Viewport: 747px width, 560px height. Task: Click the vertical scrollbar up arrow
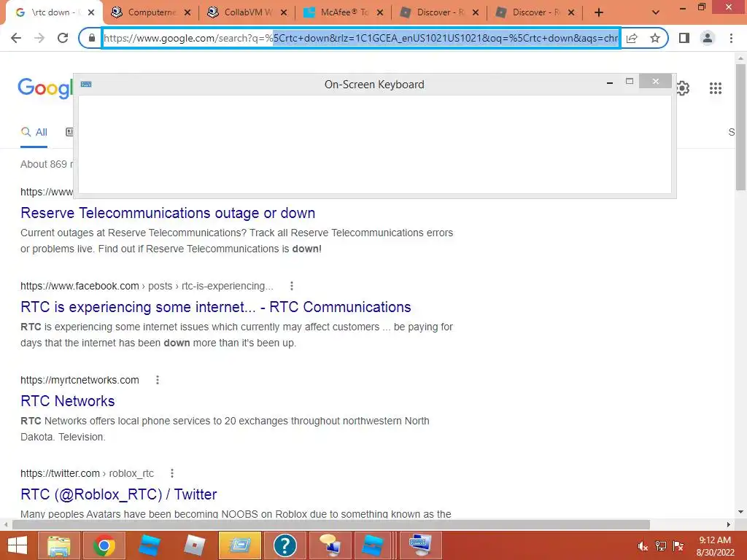coord(740,58)
